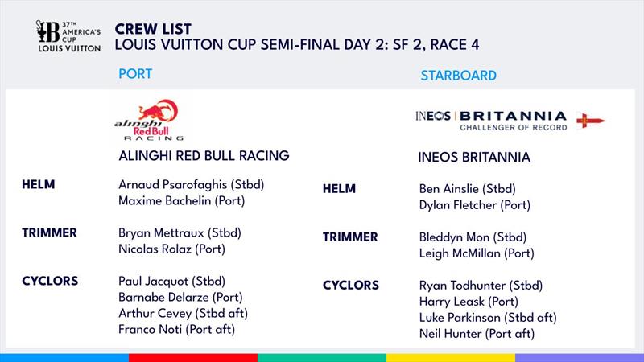Click the green segment of the bottom bar
The image size is (644, 362).
coord(322,358)
